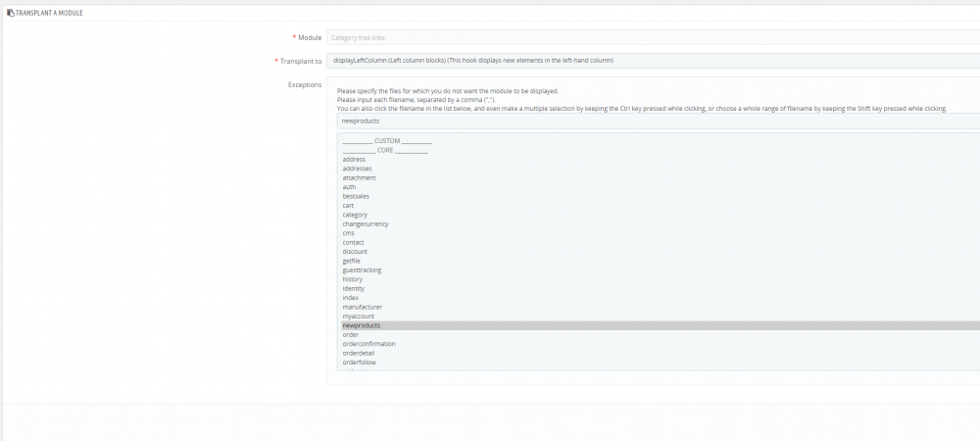The image size is (980, 441).
Task: Click the highlighted 'newproducts' list entry
Action: pyautogui.click(x=661, y=325)
